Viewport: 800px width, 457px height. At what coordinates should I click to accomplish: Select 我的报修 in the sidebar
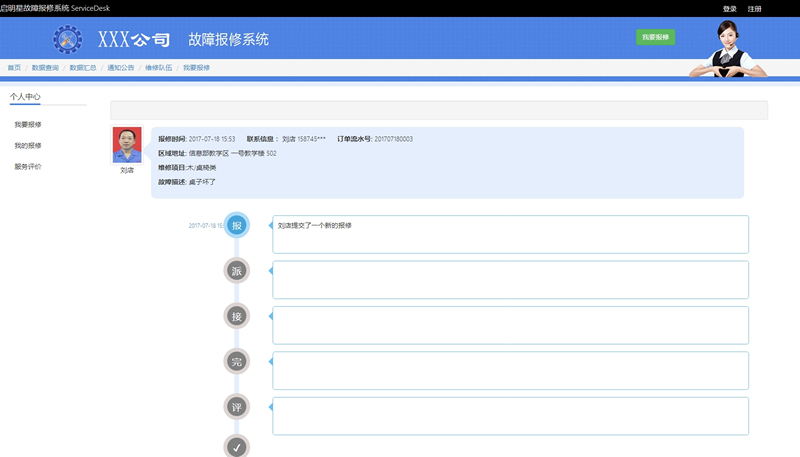coord(28,146)
